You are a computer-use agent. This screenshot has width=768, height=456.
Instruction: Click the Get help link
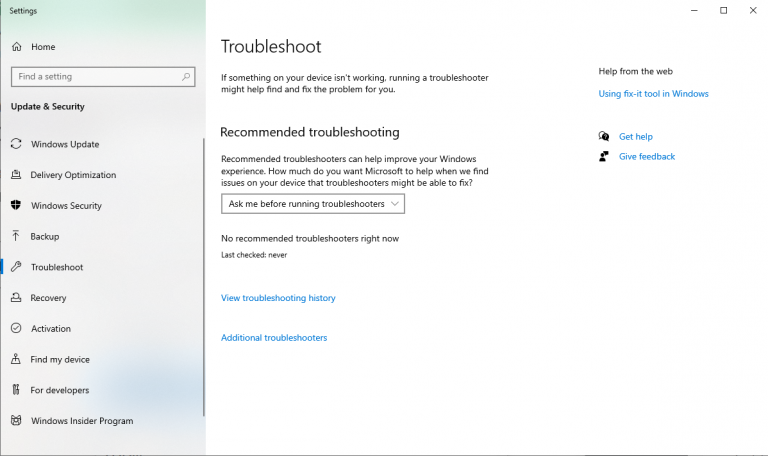click(x=635, y=136)
